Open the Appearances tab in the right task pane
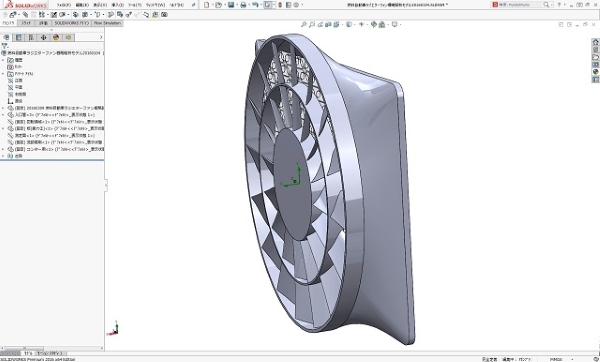This screenshot has width=600, height=362. point(595,72)
